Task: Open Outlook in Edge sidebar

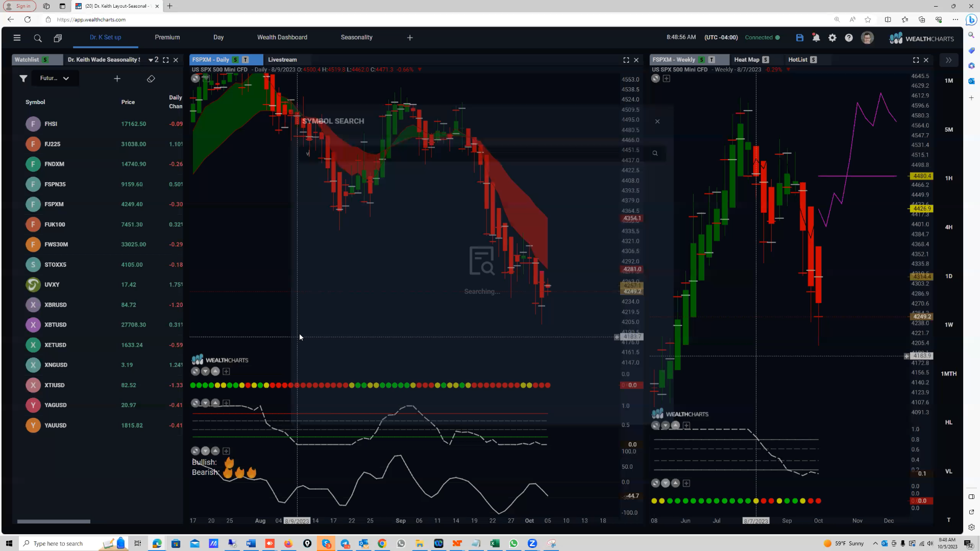Action: [x=971, y=81]
